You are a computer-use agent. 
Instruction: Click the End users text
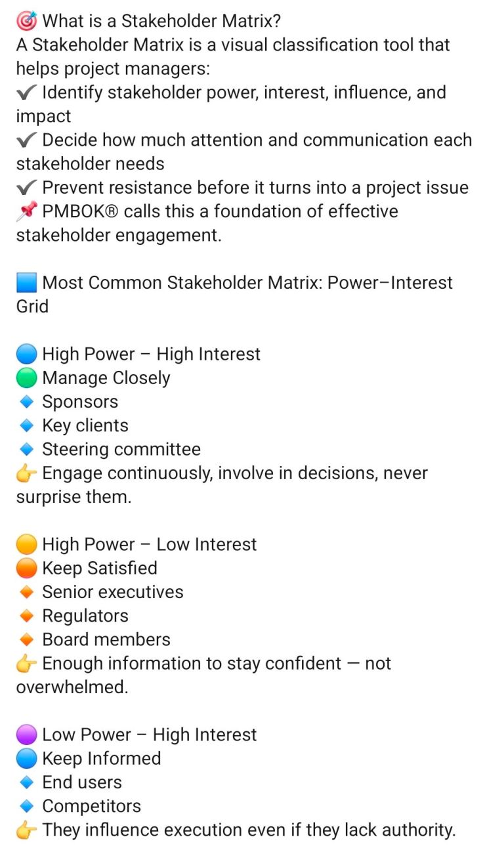pyautogui.click(x=82, y=782)
